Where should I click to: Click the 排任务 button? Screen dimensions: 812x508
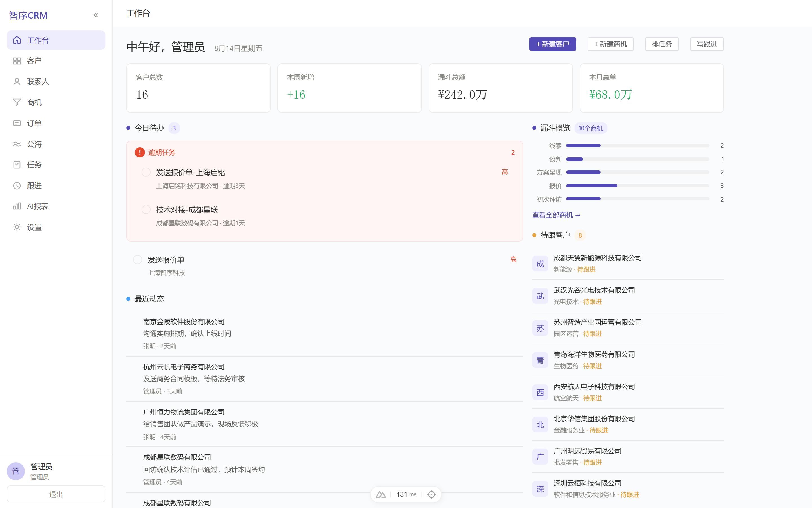coord(662,44)
